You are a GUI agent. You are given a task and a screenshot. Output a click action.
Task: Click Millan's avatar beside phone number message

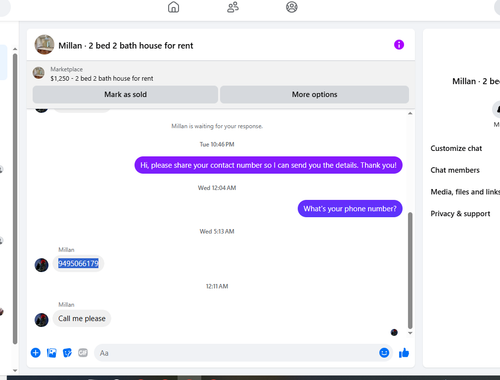[42, 265]
